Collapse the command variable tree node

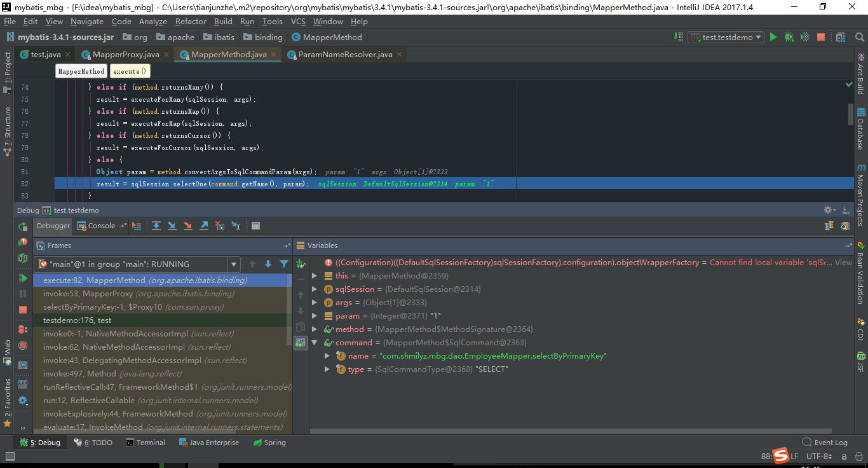[313, 342]
